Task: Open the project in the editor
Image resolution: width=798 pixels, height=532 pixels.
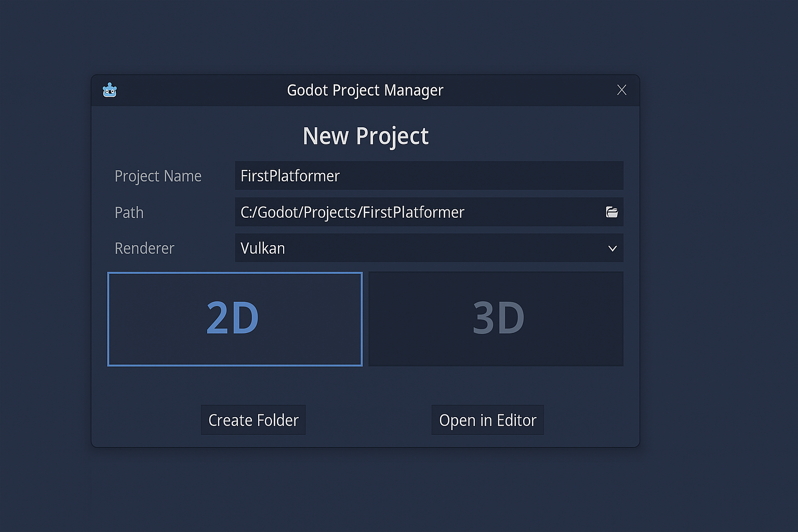Action: 487,420
